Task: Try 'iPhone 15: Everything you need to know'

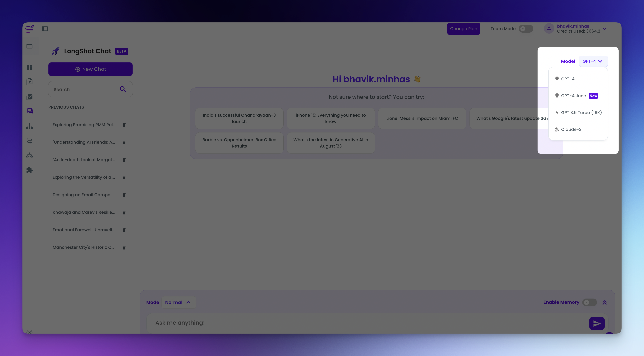Action: (x=330, y=118)
